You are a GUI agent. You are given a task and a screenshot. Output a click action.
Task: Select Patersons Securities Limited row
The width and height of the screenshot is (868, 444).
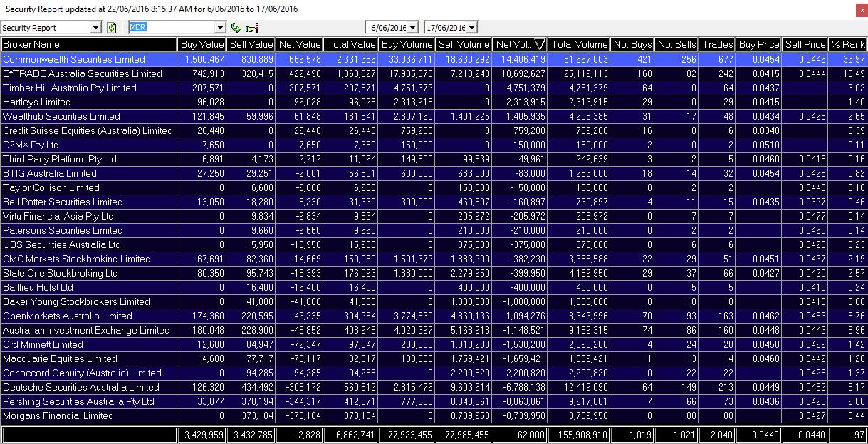[434, 230]
